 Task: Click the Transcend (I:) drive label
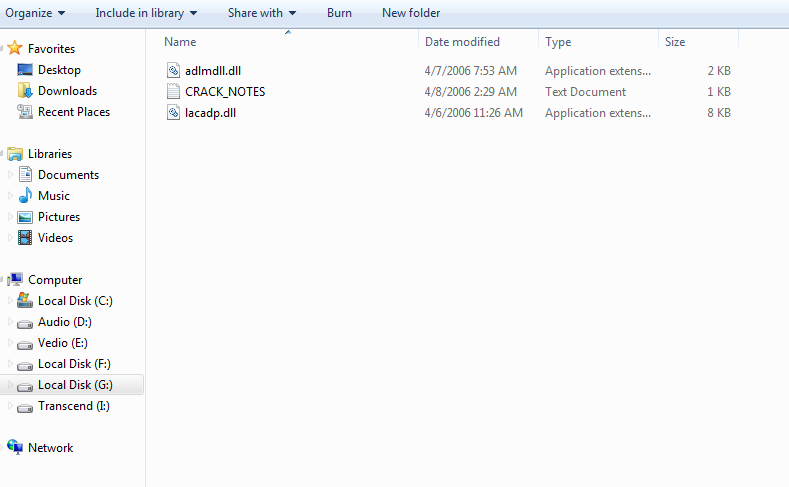pyautogui.click(x=73, y=406)
